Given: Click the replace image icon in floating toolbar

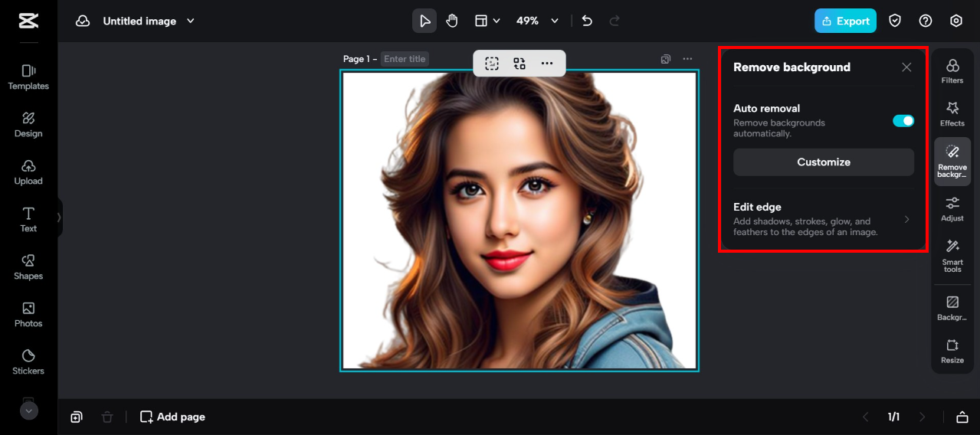Looking at the screenshot, I should (x=519, y=64).
